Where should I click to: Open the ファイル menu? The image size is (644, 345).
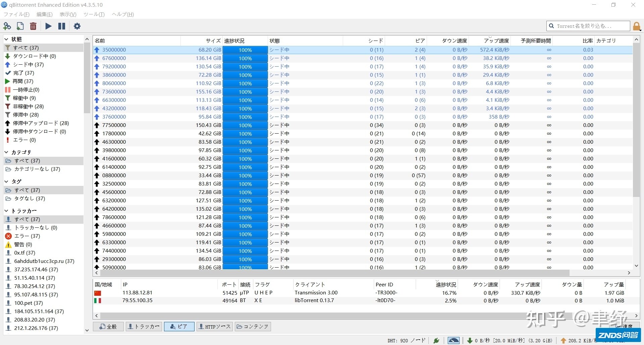[16, 14]
